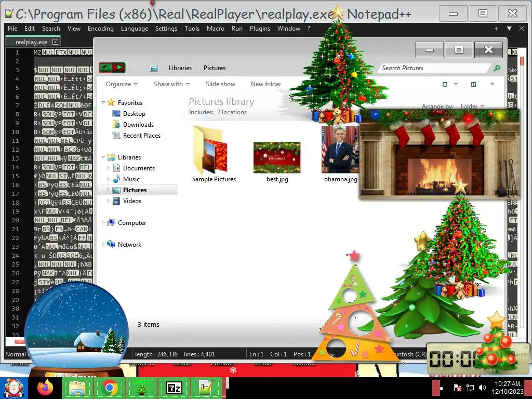Go forward with the Explorer forward arrow
The image size is (532, 399).
point(119,68)
